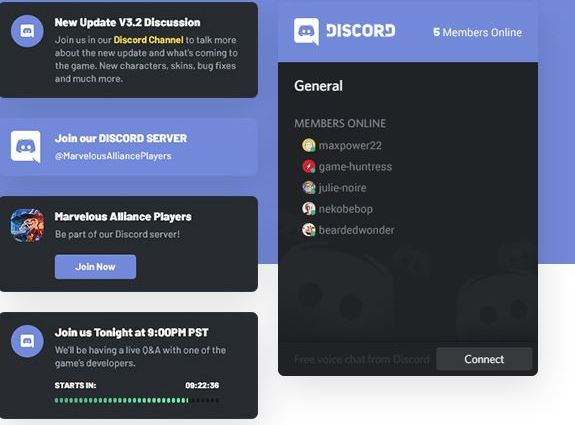Click the green countdown progress bar

137,400
